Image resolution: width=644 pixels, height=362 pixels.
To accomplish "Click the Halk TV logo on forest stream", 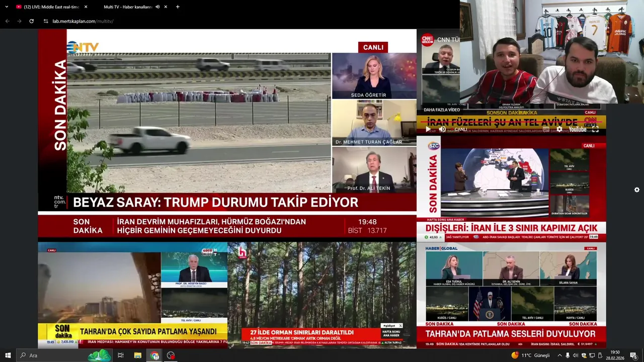I will point(242,253).
